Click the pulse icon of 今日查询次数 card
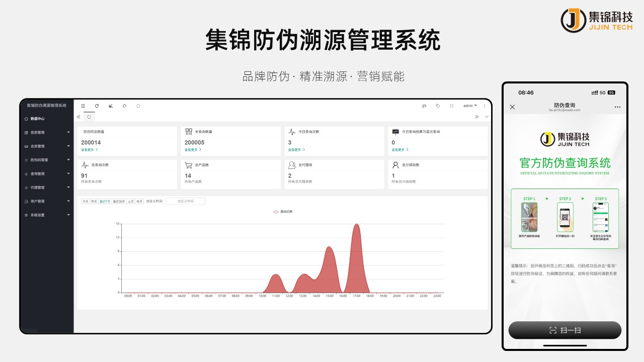 tap(292, 132)
